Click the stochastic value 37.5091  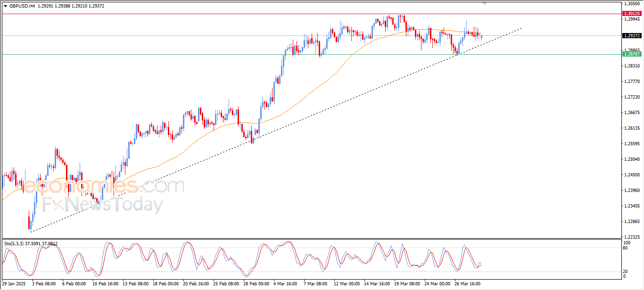pyautogui.click(x=32, y=243)
